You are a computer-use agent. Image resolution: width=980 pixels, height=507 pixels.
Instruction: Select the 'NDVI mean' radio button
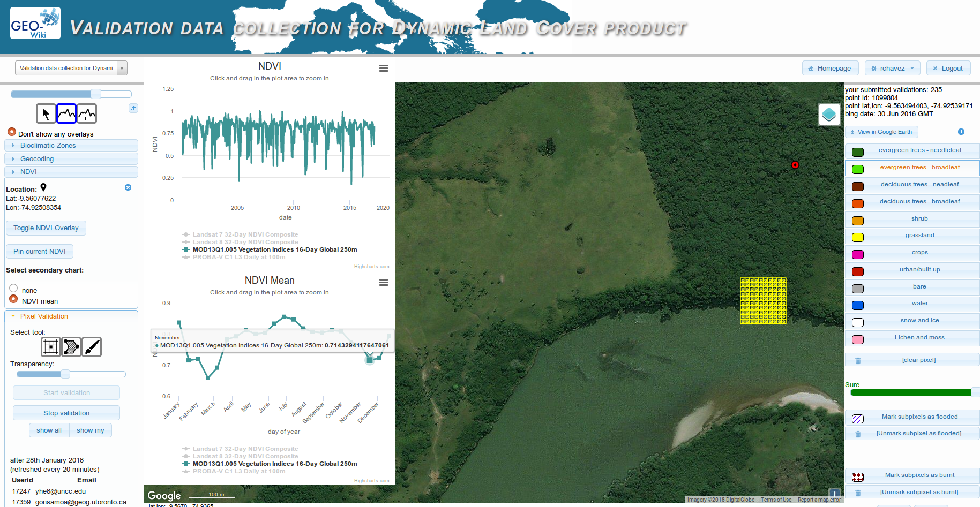click(x=14, y=299)
